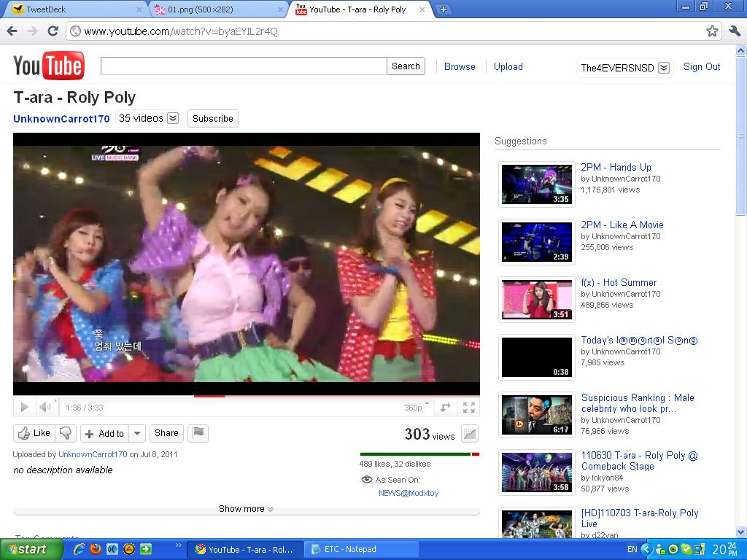Sign Out of YouTube
Viewport: 747px width, 560px height.
click(x=701, y=66)
